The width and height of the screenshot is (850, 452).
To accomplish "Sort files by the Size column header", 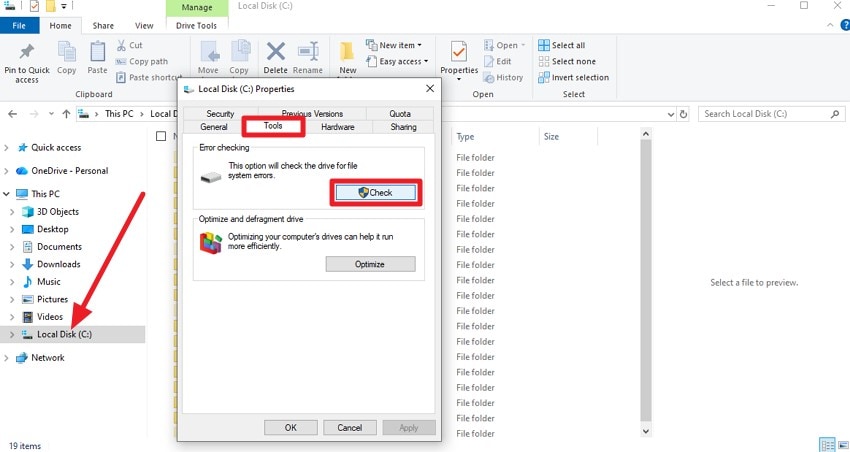I will tap(568, 137).
